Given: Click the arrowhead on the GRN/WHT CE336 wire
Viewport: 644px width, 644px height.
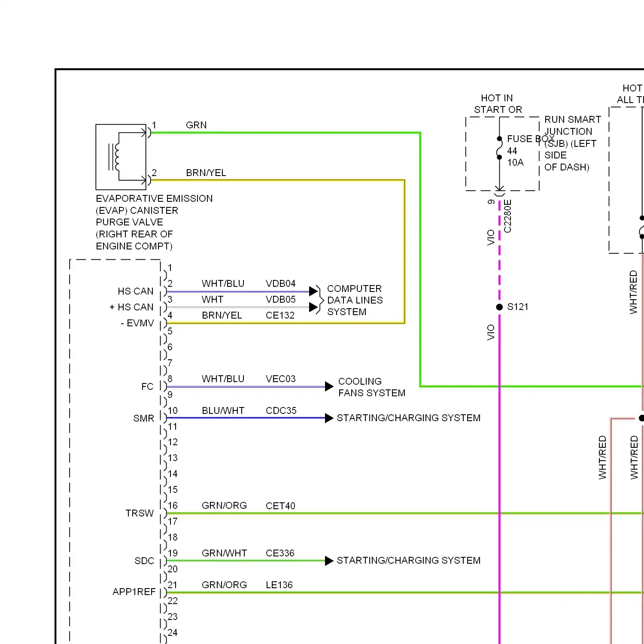Looking at the screenshot, I should tap(329, 561).
